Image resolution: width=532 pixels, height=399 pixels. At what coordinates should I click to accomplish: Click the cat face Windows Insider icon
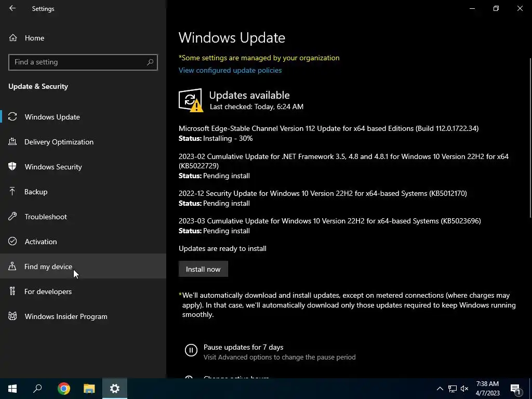point(12,316)
